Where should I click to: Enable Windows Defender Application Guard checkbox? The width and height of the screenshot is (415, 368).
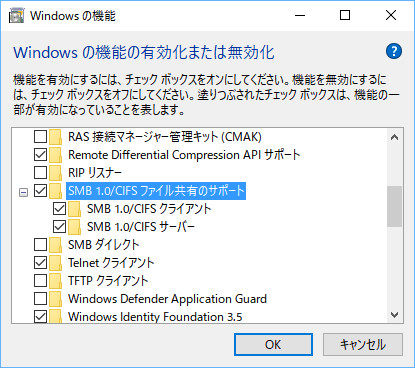40,299
